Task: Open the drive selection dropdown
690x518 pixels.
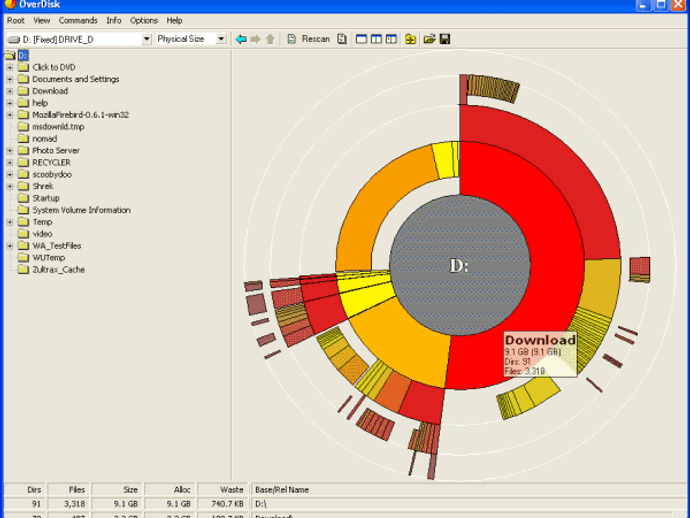Action: click(146, 39)
